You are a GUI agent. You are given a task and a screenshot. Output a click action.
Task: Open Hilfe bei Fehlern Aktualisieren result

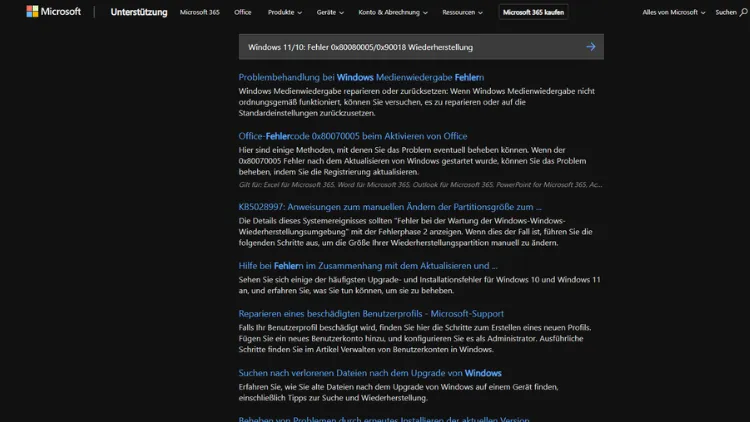[x=368, y=266]
